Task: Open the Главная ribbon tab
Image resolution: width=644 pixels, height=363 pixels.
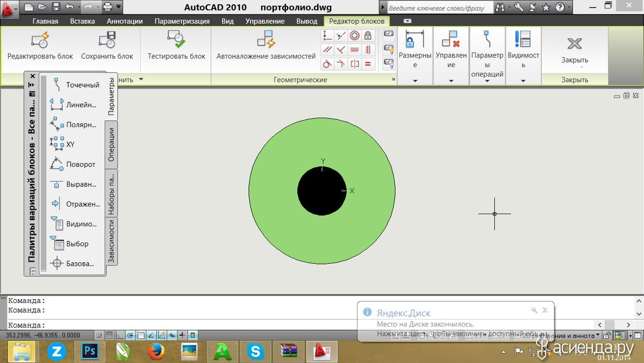Action: 45,21
